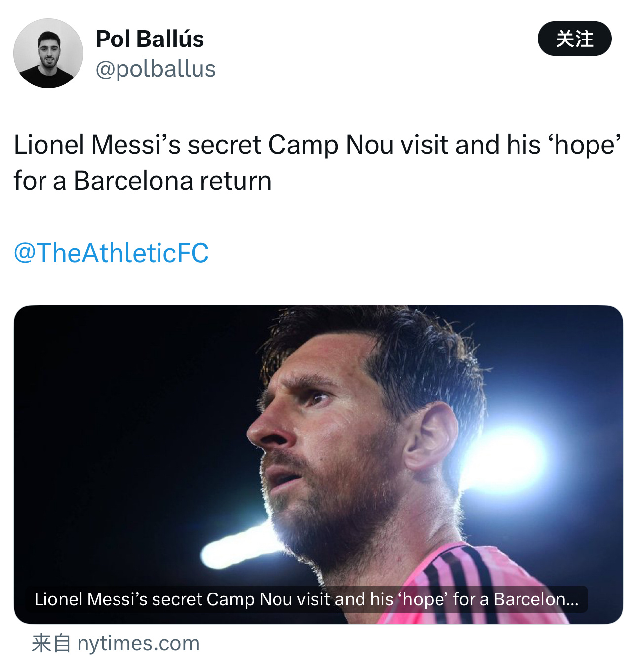This screenshot has width=637, height=672.
Task: Open the @TheAthleticFC mention link
Action: (111, 253)
